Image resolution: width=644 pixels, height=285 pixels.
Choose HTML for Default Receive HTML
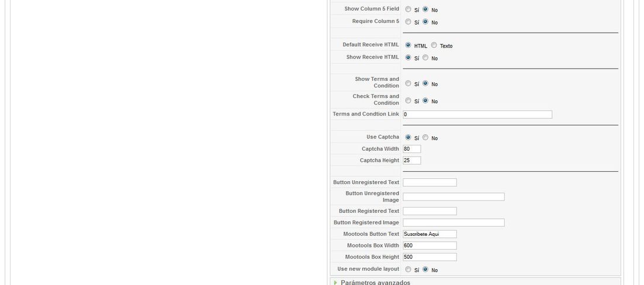point(408,45)
